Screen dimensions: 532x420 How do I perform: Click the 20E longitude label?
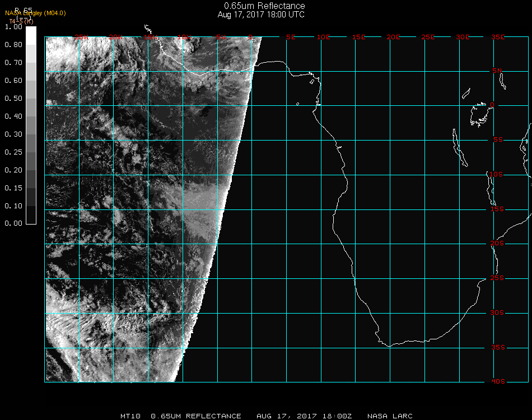click(x=393, y=37)
